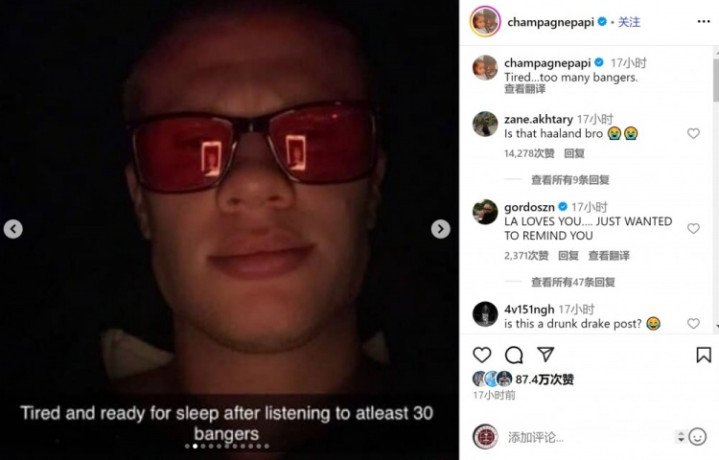This screenshot has width=719, height=460.
Task: Focus the add comment input field
Action: click(x=587, y=437)
